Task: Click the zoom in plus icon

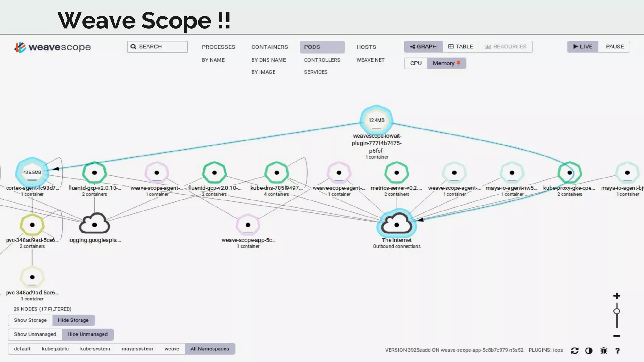Action: [x=617, y=296]
